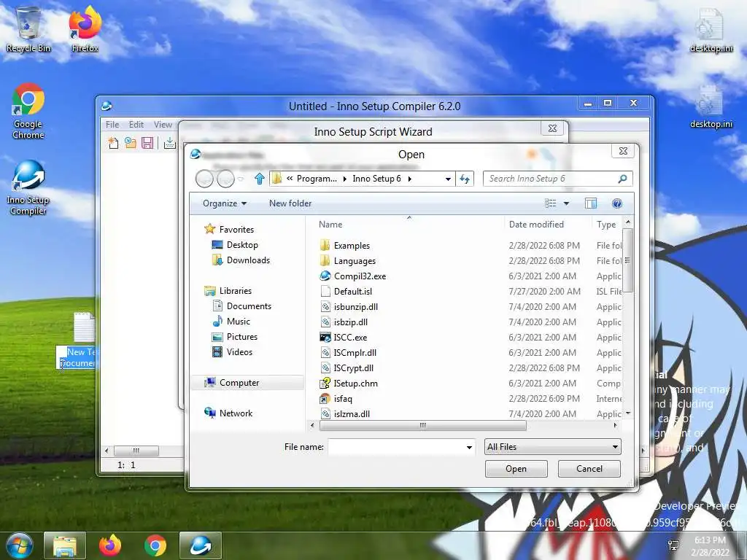This screenshot has width=747, height=560.
Task: Go up one folder level with arrow icon
Action: [259, 179]
